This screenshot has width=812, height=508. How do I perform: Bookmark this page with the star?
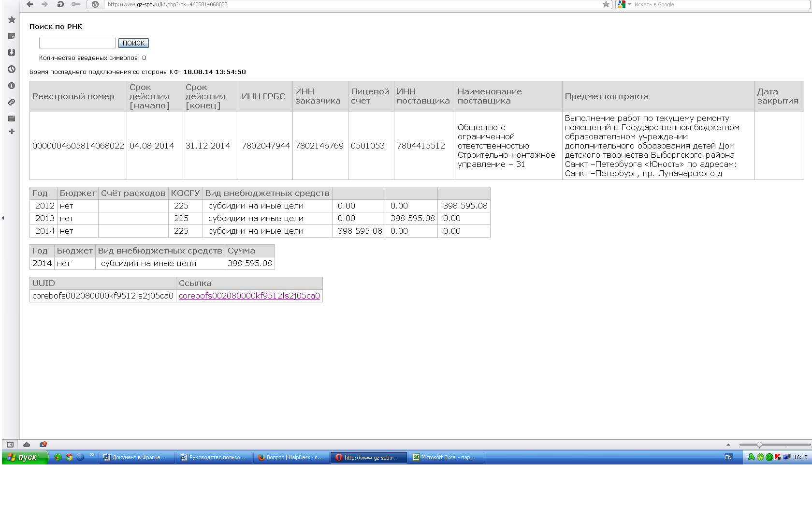(x=606, y=4)
